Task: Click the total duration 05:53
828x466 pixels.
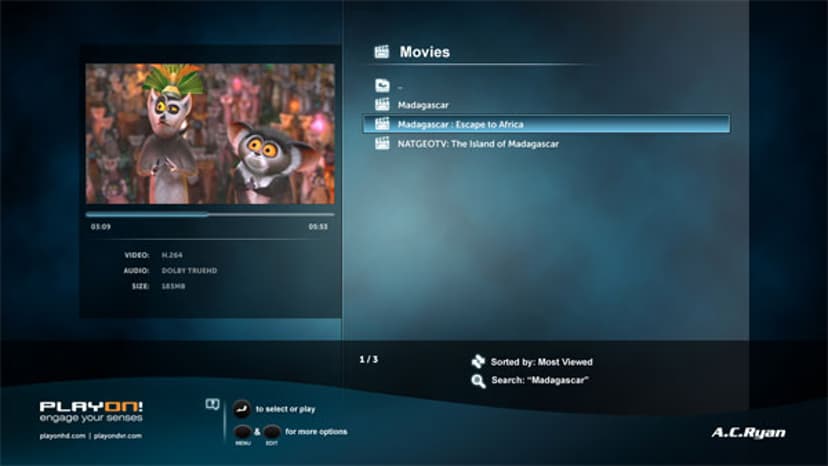Action: pos(318,227)
